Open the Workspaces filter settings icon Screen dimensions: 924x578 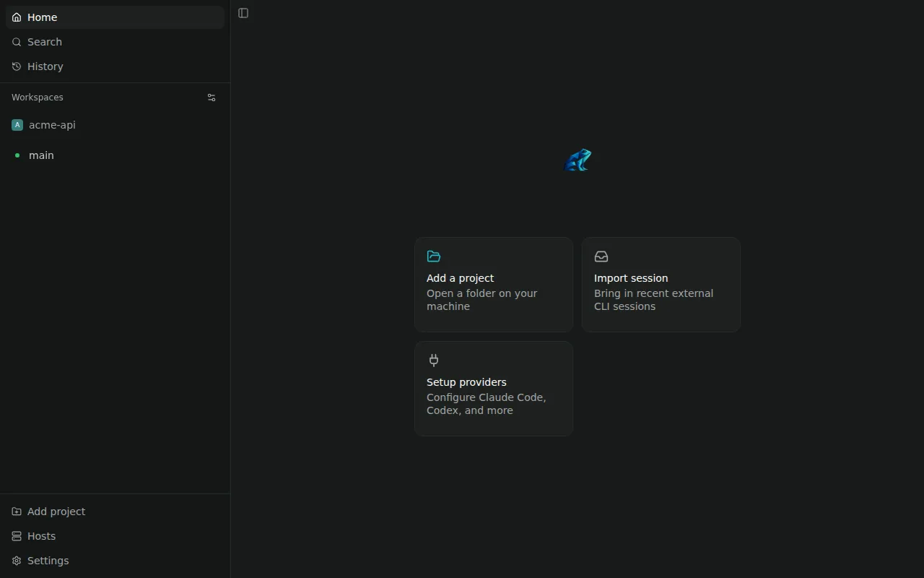pos(212,98)
